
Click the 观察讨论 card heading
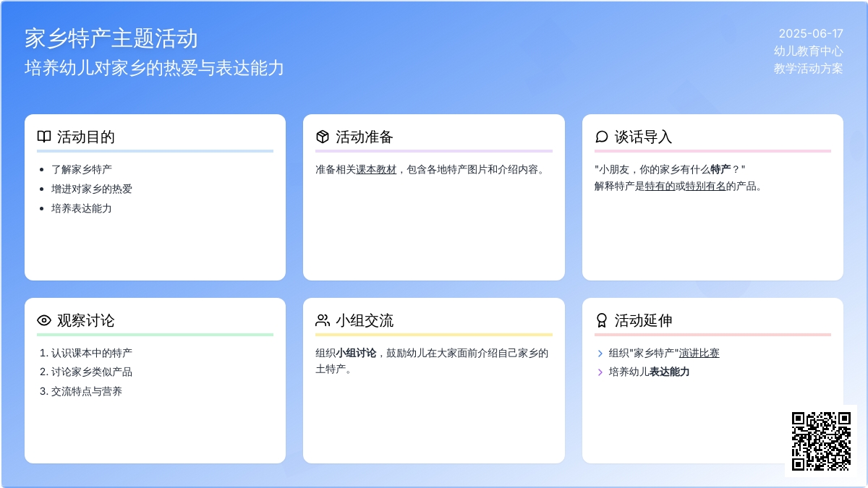click(86, 320)
